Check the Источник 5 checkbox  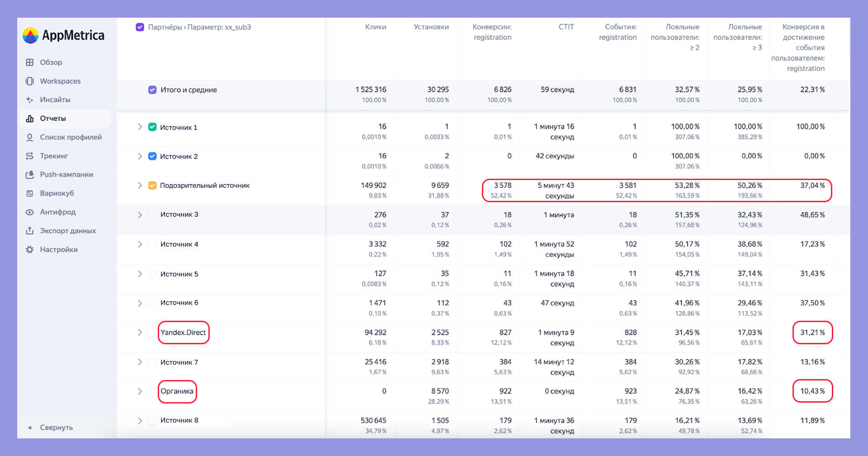tap(152, 274)
